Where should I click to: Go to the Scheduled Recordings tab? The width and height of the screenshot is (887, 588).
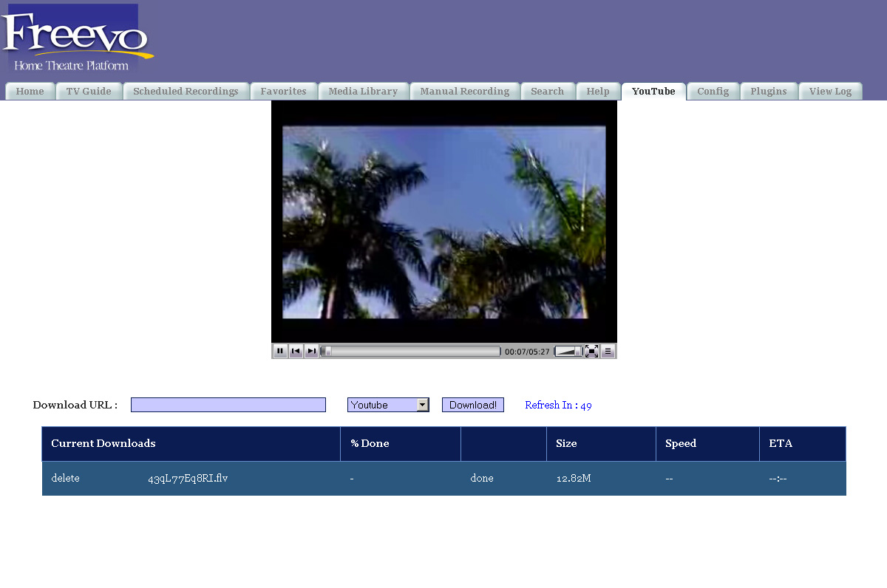click(186, 92)
